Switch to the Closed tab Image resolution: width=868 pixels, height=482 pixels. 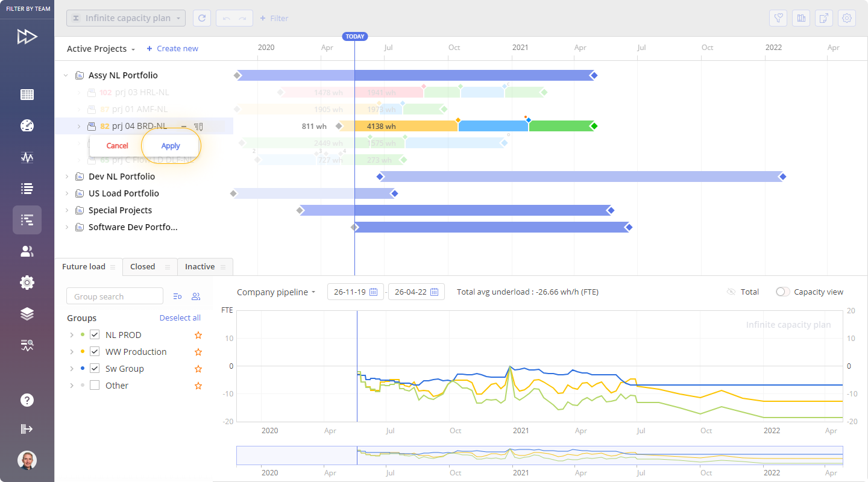tap(143, 267)
